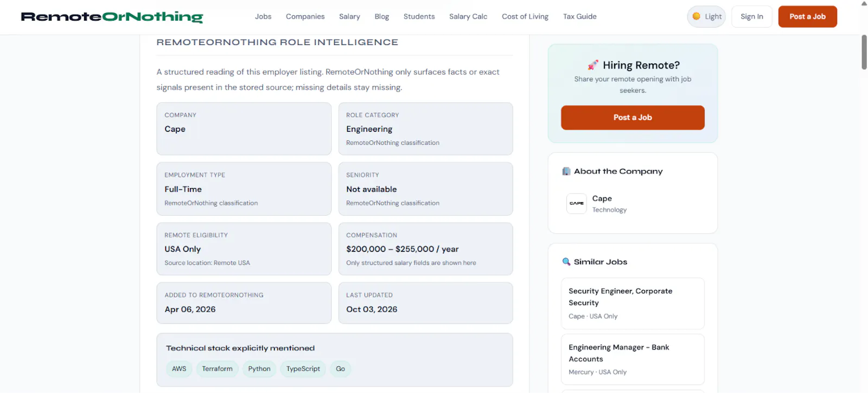Select the TypeScript tech stack tag
Viewport: 868px width, 393px height.
click(x=303, y=369)
